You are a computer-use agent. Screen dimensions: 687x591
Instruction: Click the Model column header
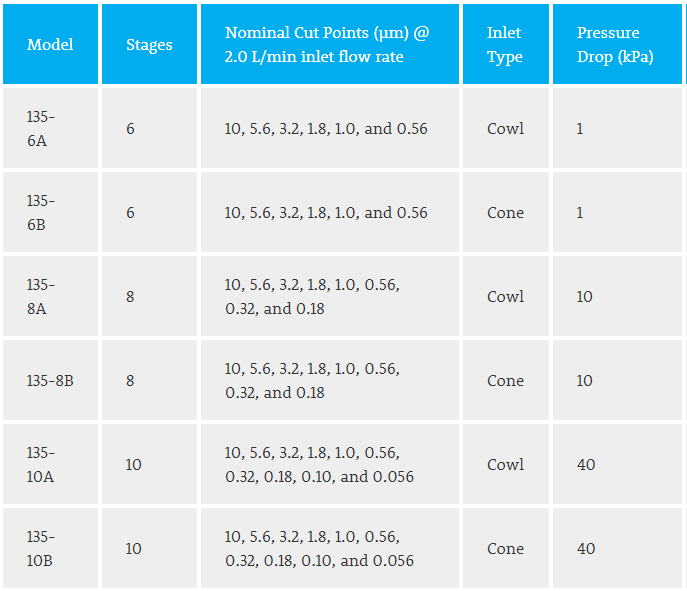tap(50, 45)
